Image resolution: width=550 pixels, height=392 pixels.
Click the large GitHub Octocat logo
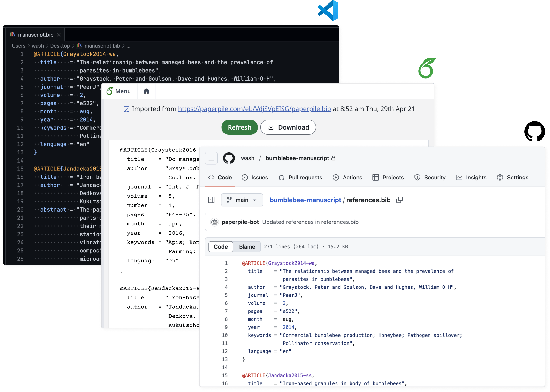coord(535,131)
